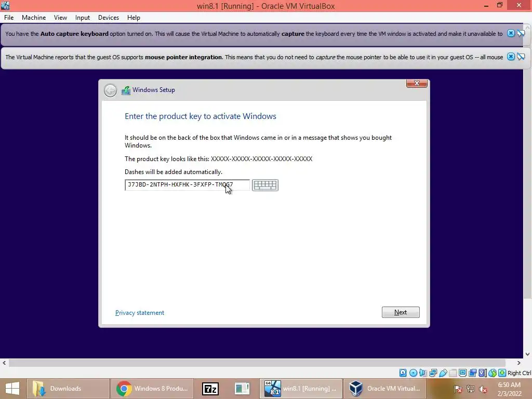Switch to the Chrome Windows 8 Product window
This screenshot has width=532, height=399.
(x=152, y=389)
